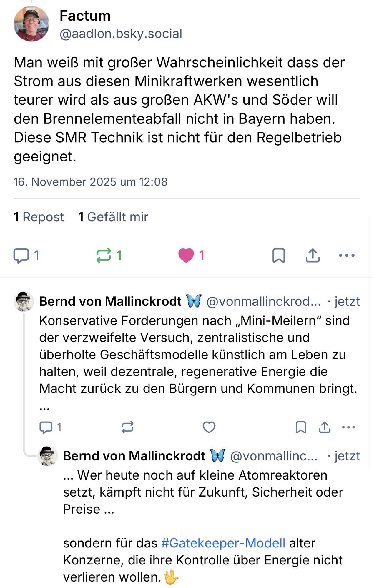Unlike Factum's post via pink heart
The image size is (374, 588).
point(186,255)
